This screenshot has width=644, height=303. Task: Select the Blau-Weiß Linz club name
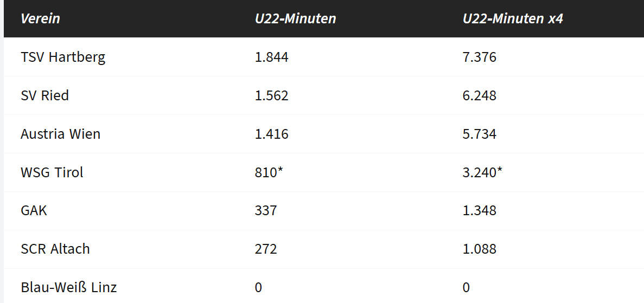pyautogui.click(x=68, y=287)
